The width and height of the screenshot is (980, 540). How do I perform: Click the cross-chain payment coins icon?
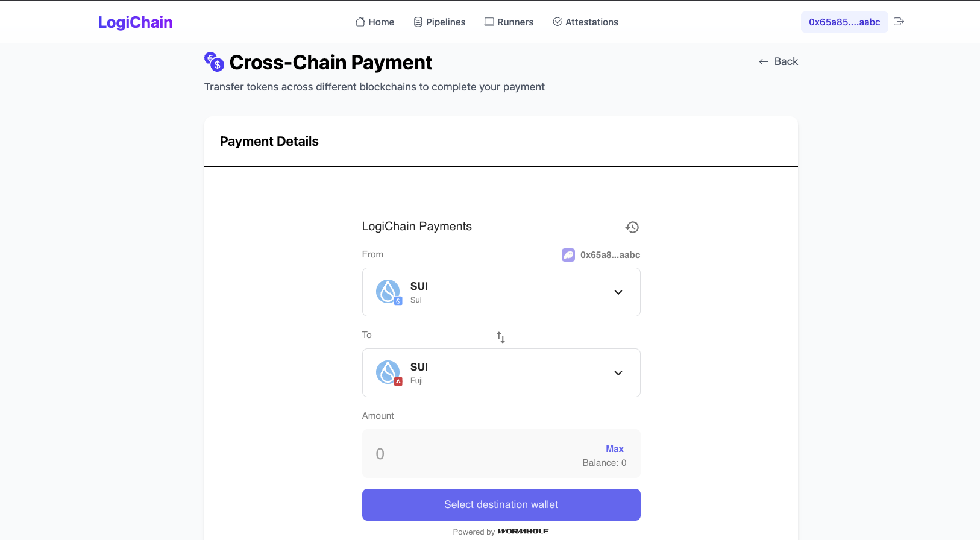pos(214,62)
